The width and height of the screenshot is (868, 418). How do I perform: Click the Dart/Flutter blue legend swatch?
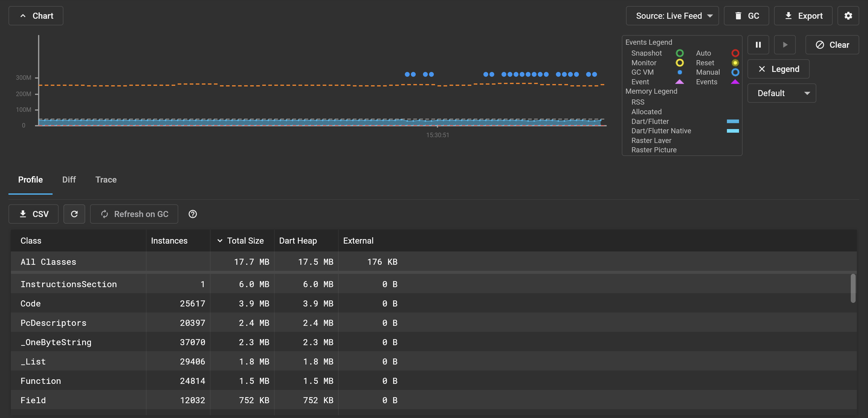click(733, 122)
